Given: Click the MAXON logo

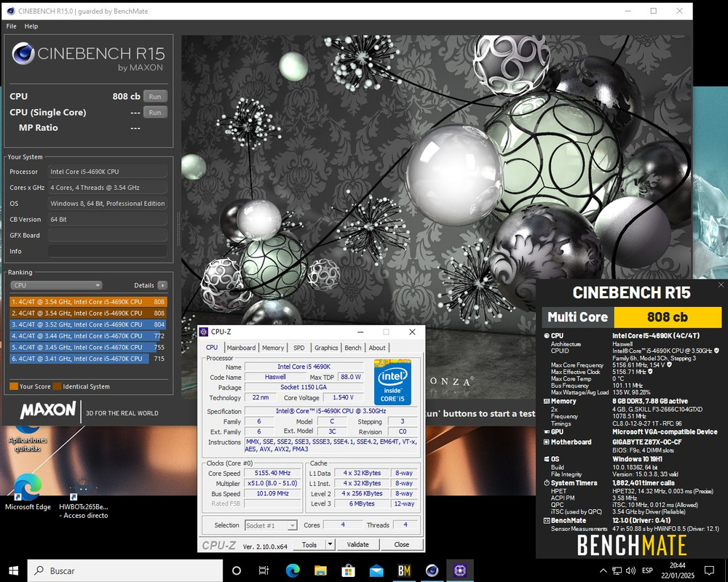Looking at the screenshot, I should (48, 410).
